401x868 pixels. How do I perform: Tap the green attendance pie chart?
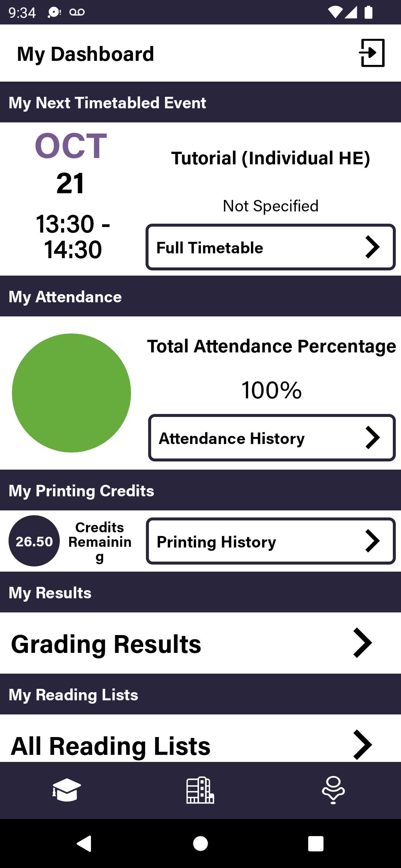pyautogui.click(x=71, y=393)
